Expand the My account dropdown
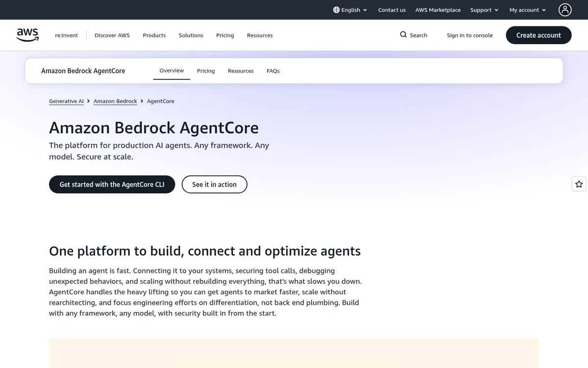588x368 pixels. point(528,10)
